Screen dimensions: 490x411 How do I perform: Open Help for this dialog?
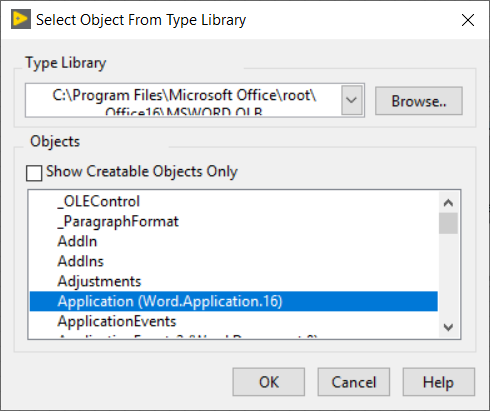click(x=439, y=382)
